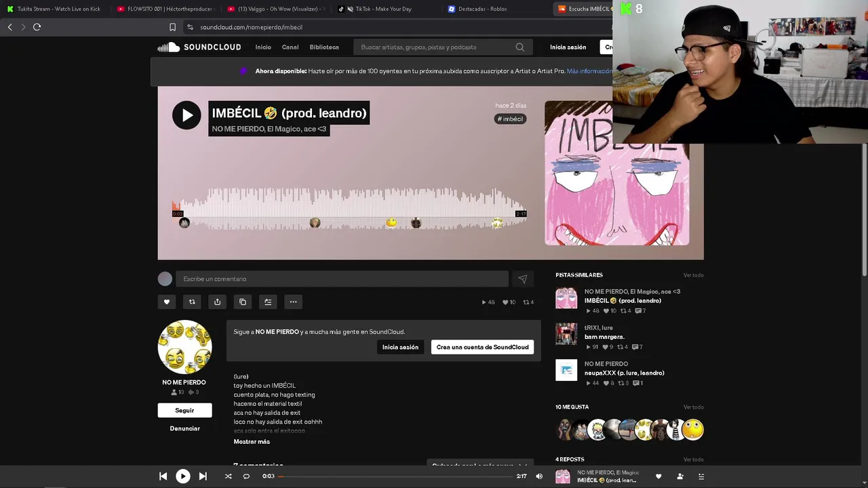868x488 pixels.
Task: Click the address bar URL
Action: pos(252,27)
